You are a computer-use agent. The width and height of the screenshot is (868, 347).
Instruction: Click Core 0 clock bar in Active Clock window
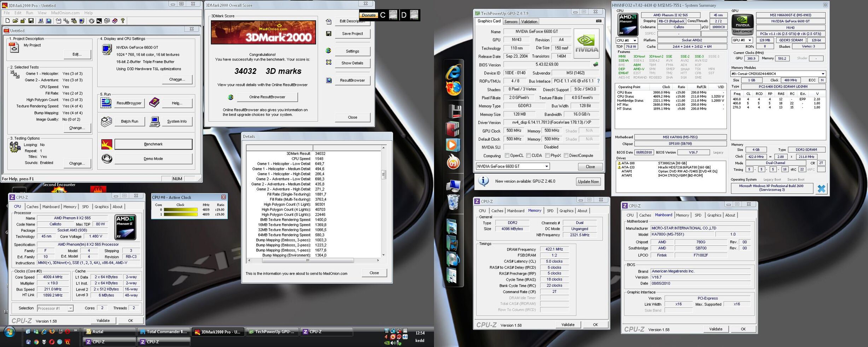(x=181, y=210)
